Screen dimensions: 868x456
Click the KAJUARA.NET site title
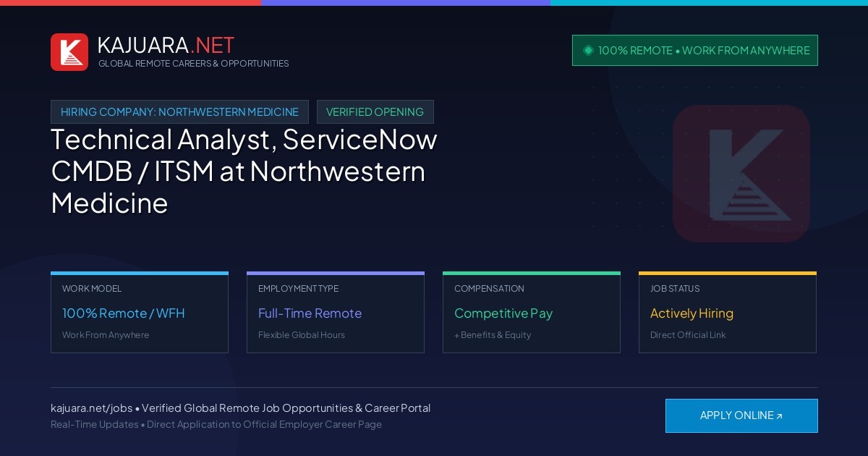(166, 45)
